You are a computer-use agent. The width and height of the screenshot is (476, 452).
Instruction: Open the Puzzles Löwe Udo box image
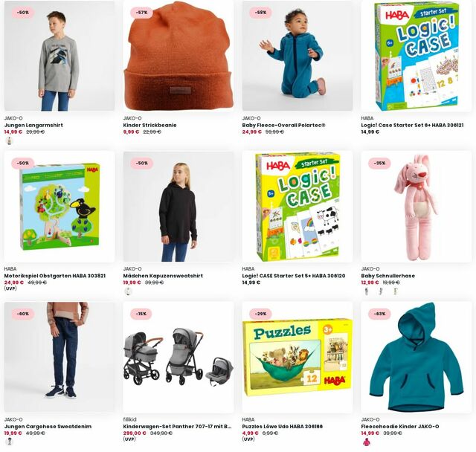tap(297, 357)
